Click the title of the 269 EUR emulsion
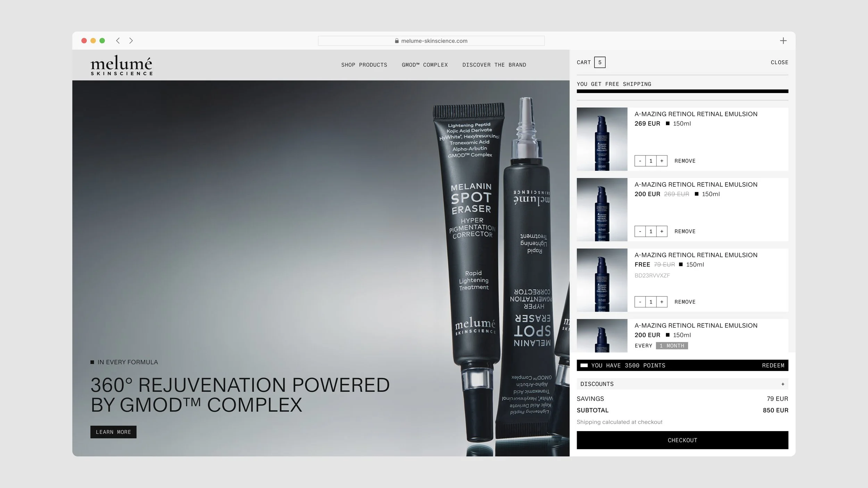 click(696, 114)
